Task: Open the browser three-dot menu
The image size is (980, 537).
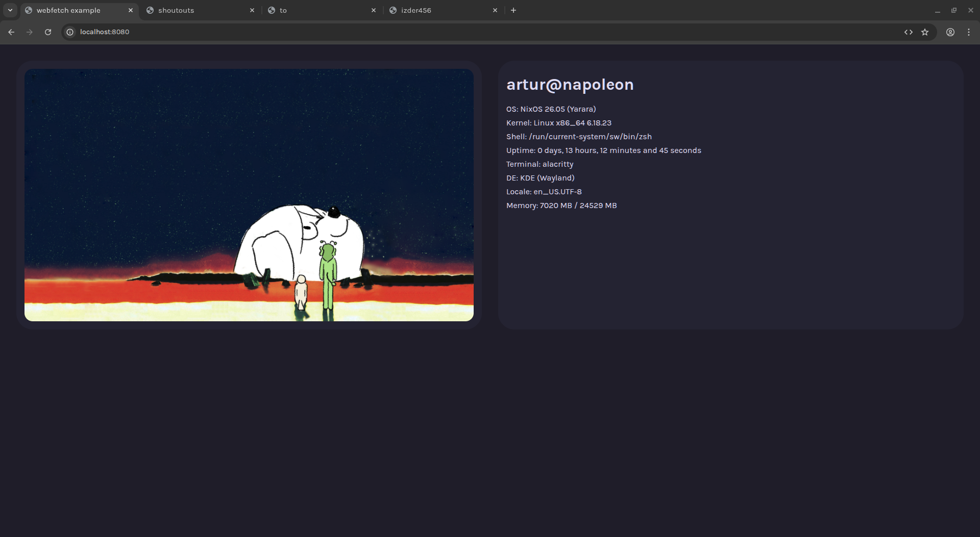Action: point(969,32)
